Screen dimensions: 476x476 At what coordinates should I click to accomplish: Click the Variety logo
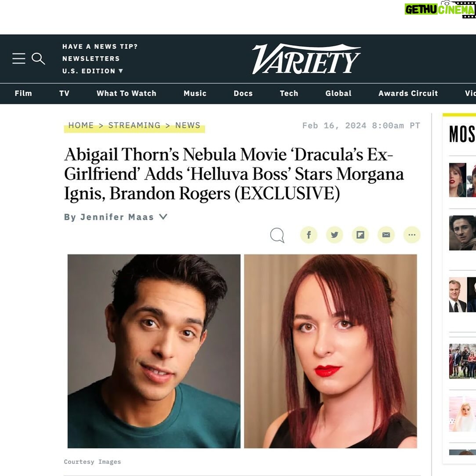click(306, 59)
